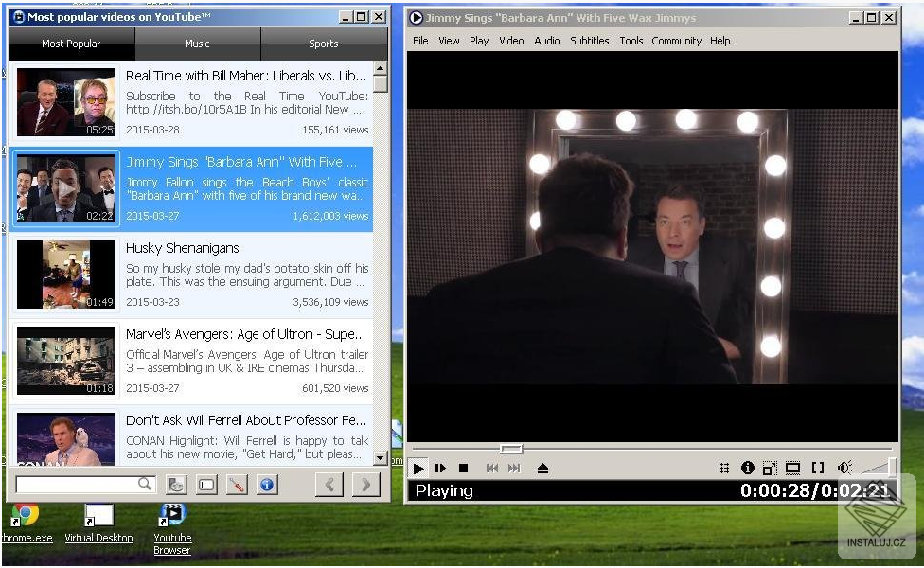Click the frame step button
The image size is (924, 568).
(x=440, y=469)
